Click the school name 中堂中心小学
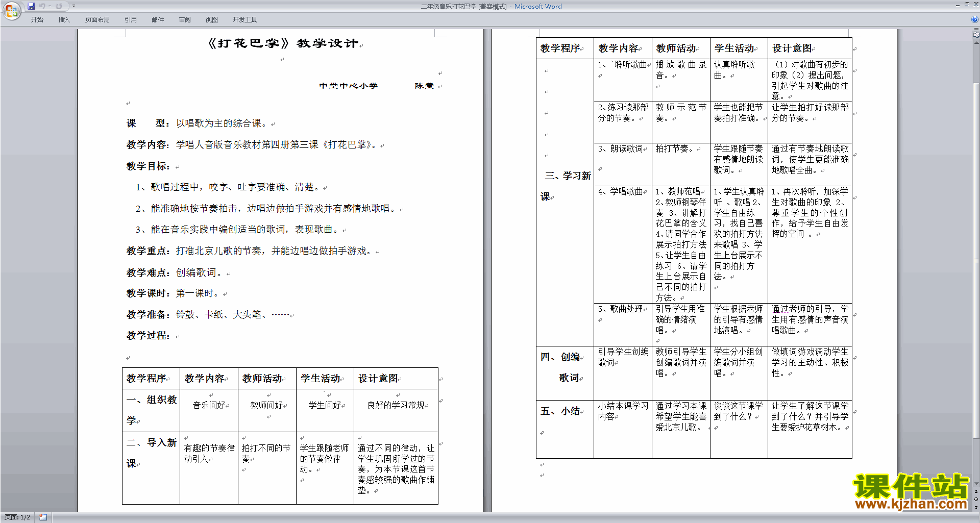 pyautogui.click(x=349, y=86)
